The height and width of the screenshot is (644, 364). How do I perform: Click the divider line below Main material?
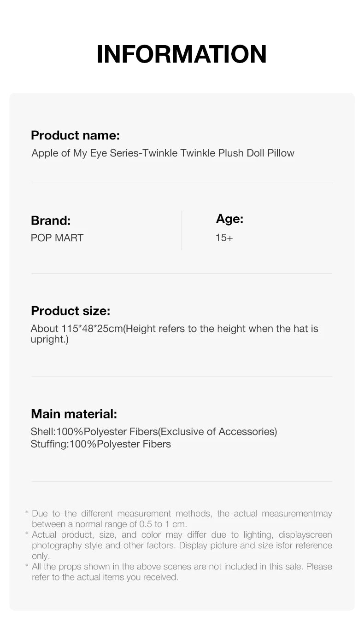[x=182, y=482]
